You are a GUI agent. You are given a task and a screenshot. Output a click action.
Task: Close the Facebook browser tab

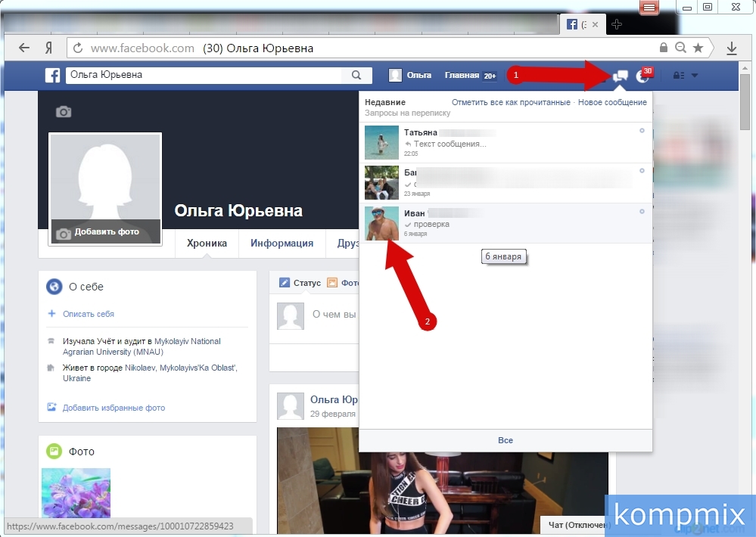click(595, 24)
